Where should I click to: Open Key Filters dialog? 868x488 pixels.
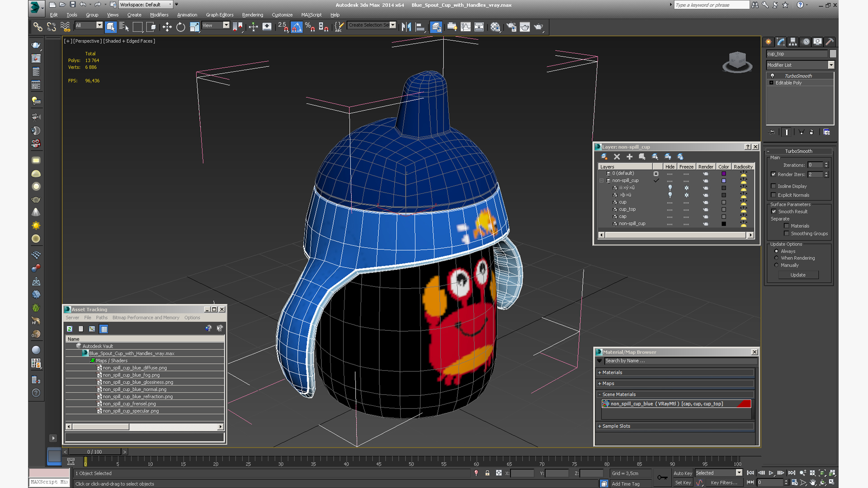(x=724, y=483)
